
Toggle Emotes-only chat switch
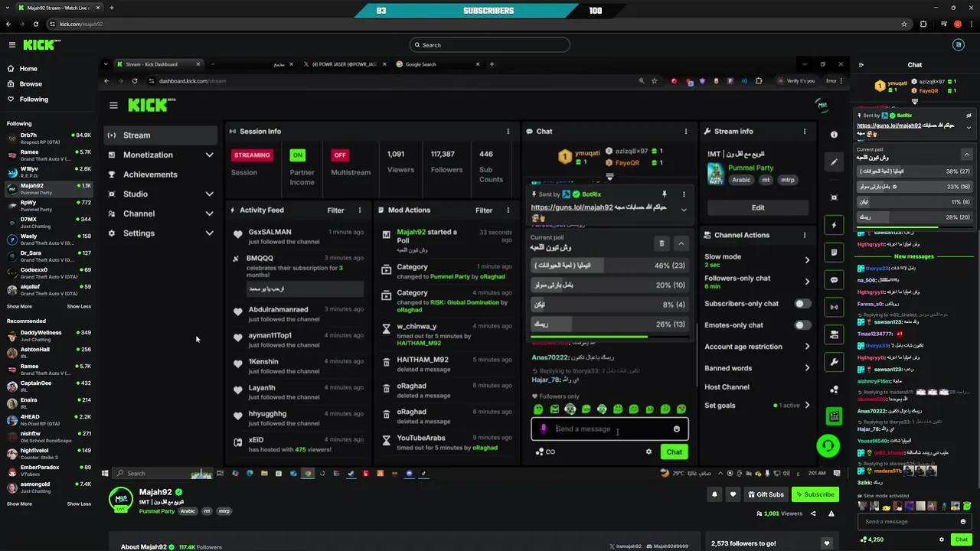(802, 325)
